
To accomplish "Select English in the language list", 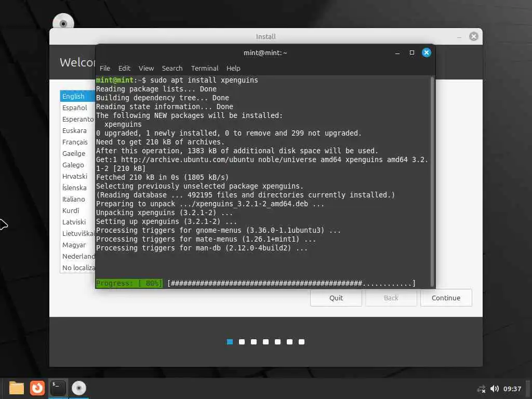I will pyautogui.click(x=78, y=96).
